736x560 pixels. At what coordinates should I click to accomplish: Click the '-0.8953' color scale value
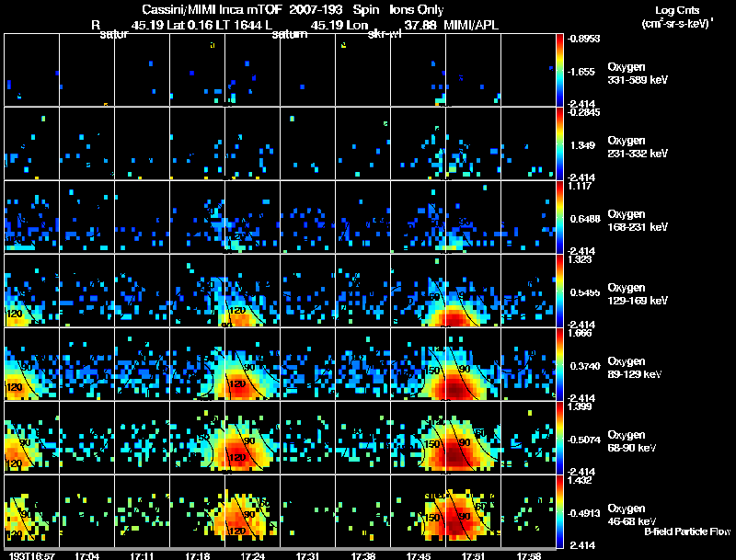(x=583, y=39)
